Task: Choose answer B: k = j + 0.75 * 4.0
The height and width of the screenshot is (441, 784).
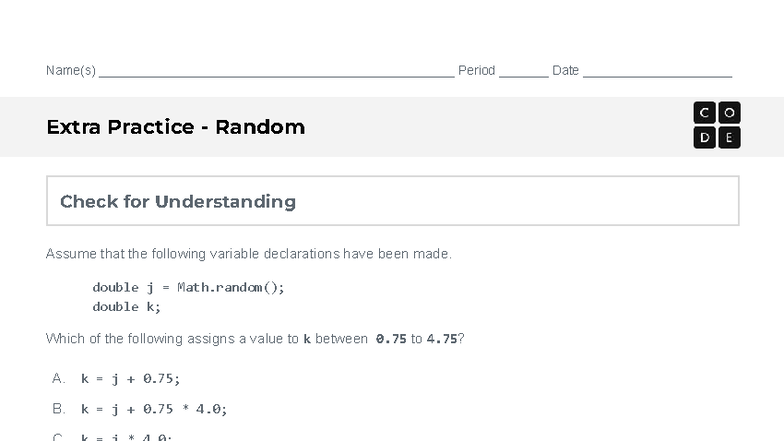Action: (x=153, y=408)
